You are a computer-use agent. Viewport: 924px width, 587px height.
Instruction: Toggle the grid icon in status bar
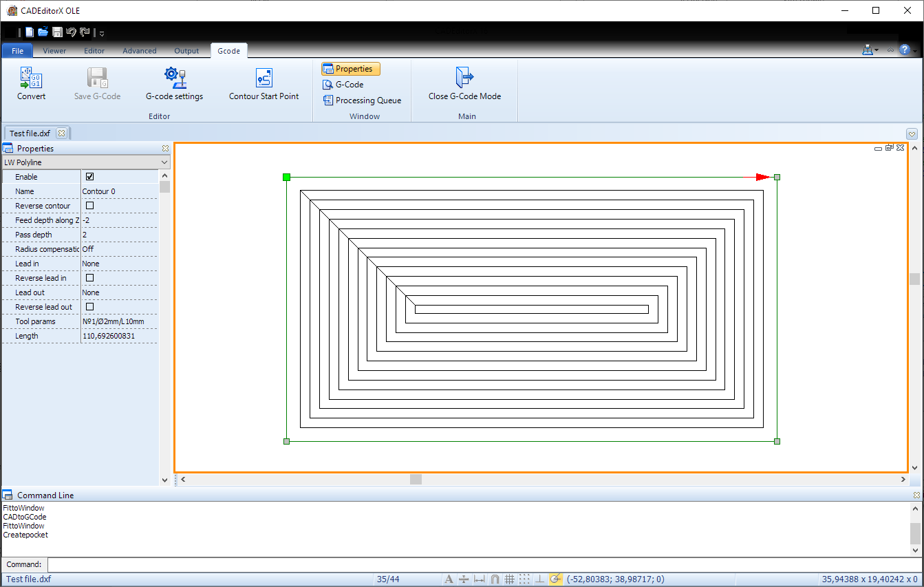[510, 579]
